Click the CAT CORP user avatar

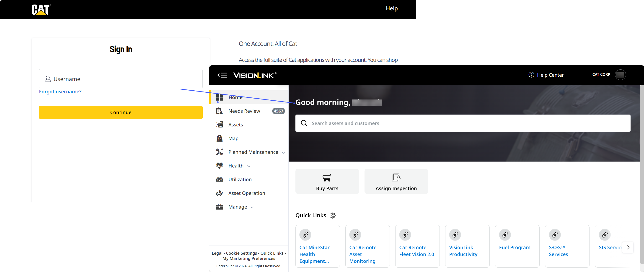(x=620, y=75)
